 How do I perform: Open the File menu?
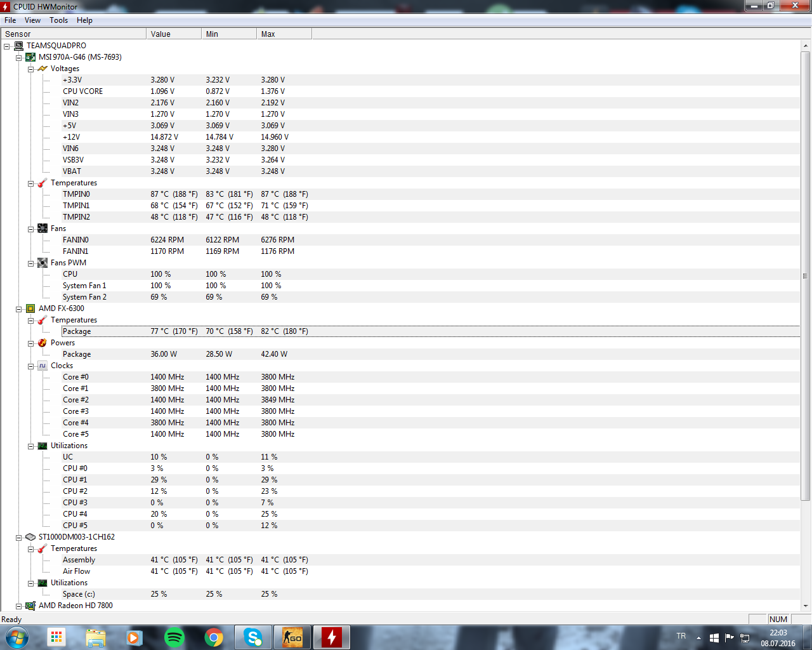tap(10, 20)
